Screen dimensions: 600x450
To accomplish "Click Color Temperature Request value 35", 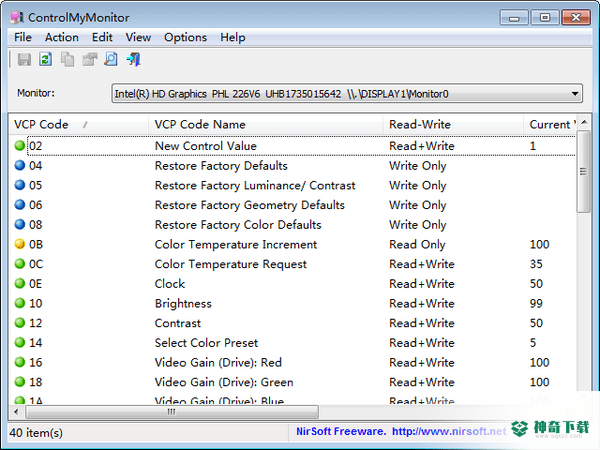I will click(x=536, y=264).
